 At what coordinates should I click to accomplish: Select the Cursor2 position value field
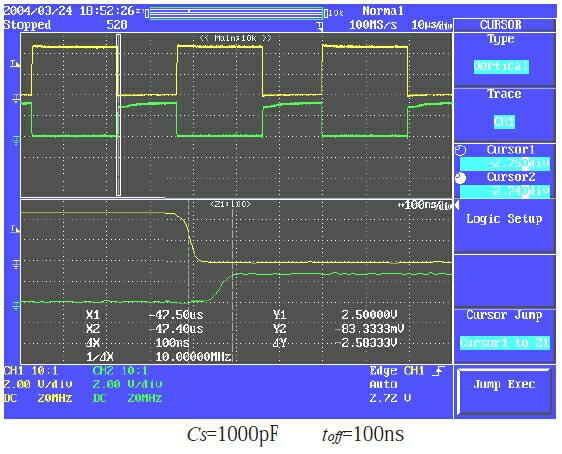[x=504, y=191]
